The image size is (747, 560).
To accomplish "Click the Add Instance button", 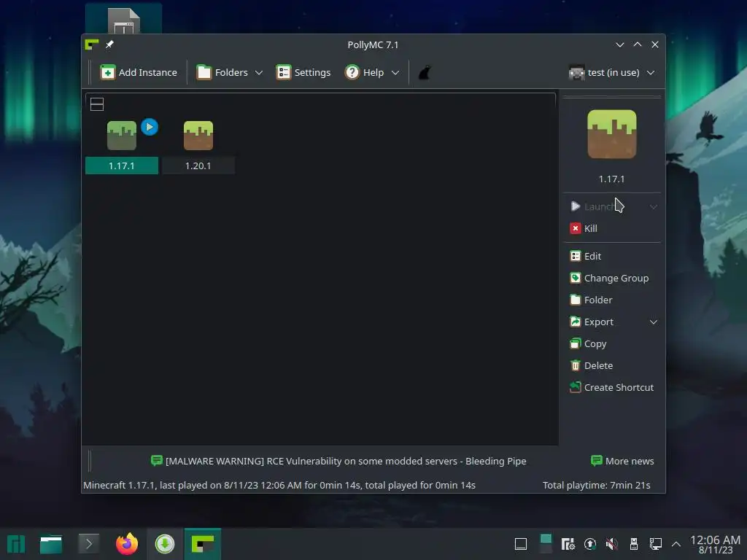I will (139, 72).
